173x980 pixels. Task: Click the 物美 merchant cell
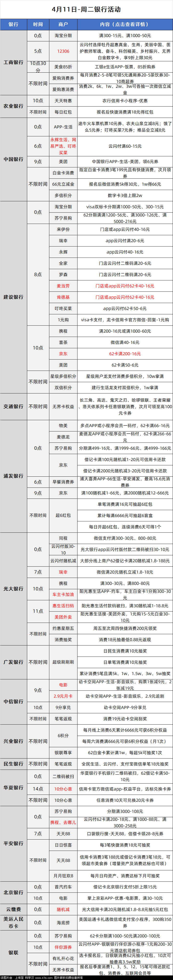(63, 426)
